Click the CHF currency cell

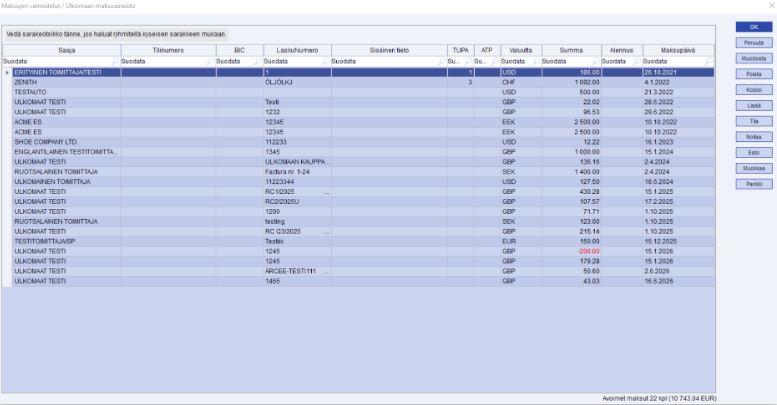521,82
